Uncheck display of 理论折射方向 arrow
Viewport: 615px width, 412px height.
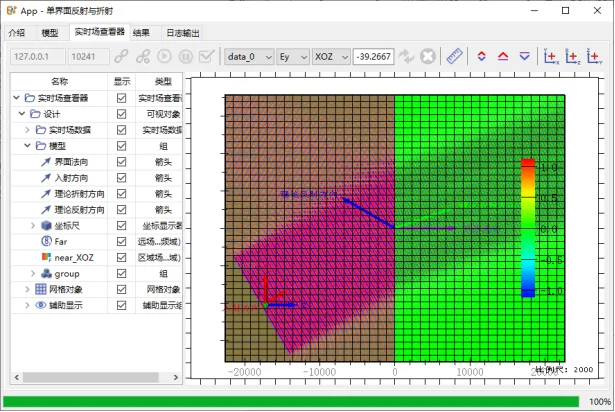coord(122,194)
